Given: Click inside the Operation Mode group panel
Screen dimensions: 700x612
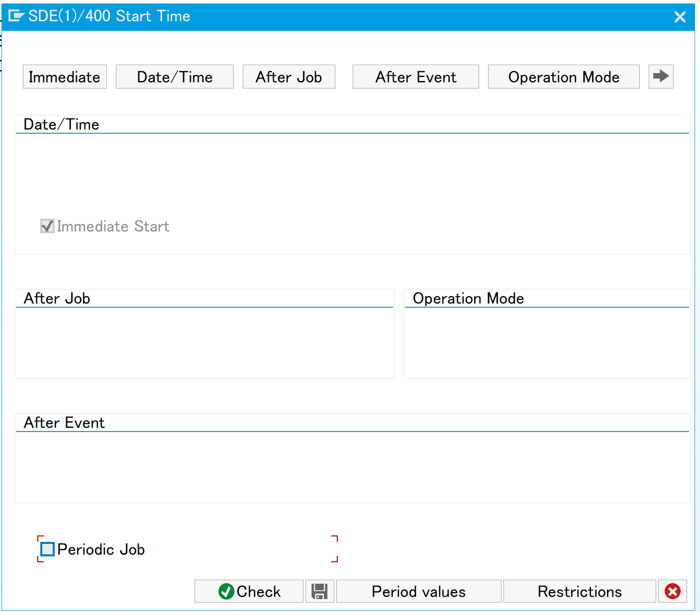Looking at the screenshot, I should pos(546,343).
